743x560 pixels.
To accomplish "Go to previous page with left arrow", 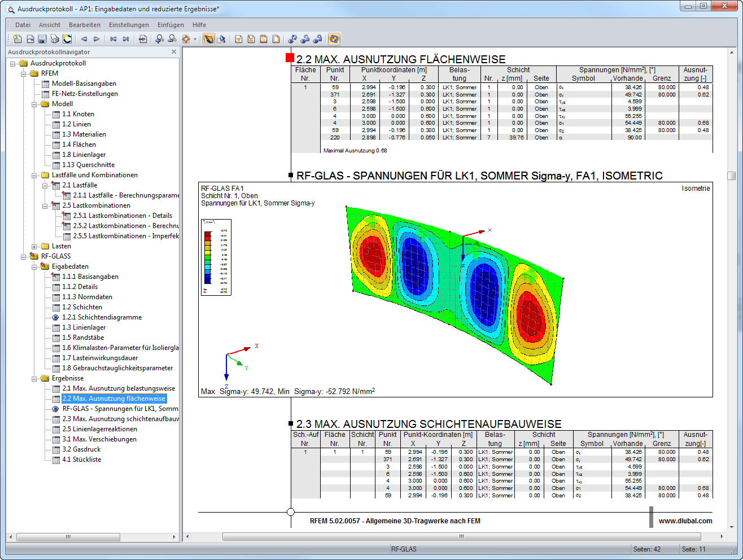I will click(84, 39).
